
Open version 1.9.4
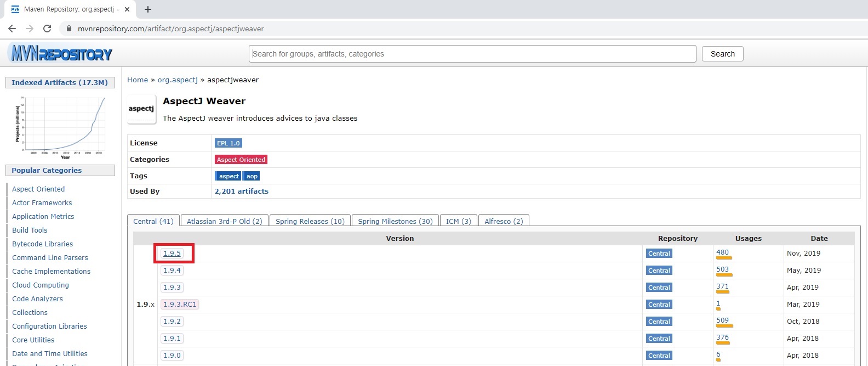(x=172, y=271)
